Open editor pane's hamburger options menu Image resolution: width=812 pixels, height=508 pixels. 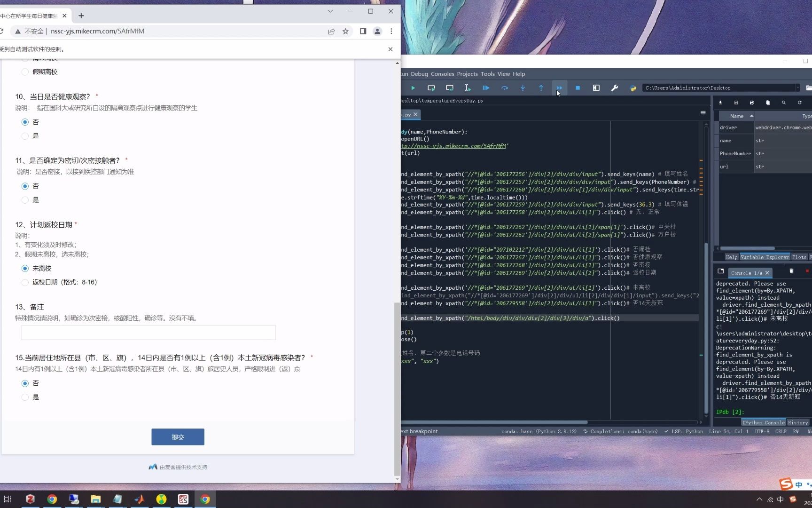(703, 113)
